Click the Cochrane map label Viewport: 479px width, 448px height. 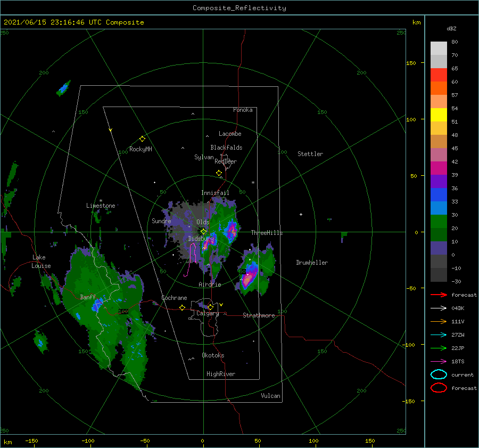point(174,298)
